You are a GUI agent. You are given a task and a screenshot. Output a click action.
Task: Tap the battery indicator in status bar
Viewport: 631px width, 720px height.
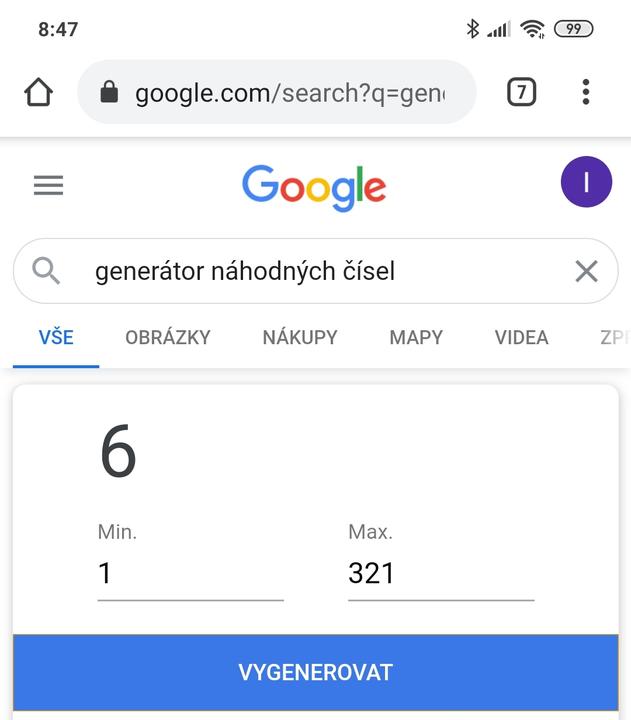pos(573,29)
